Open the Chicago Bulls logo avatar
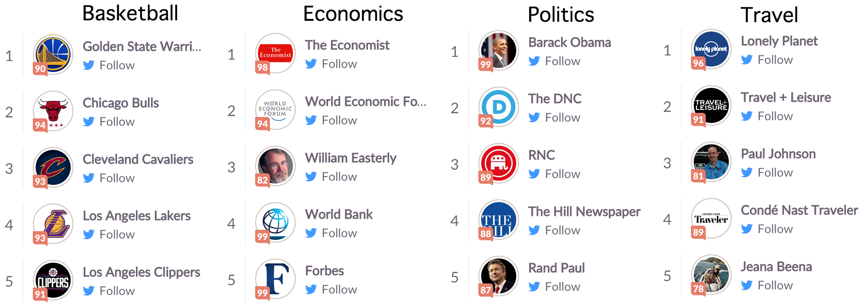The image size is (868, 307). click(53, 111)
